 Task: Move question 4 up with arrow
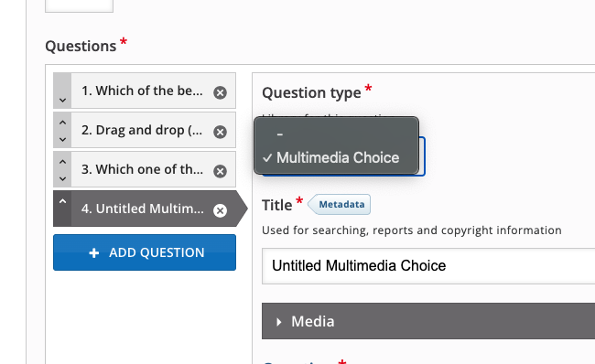point(62,201)
